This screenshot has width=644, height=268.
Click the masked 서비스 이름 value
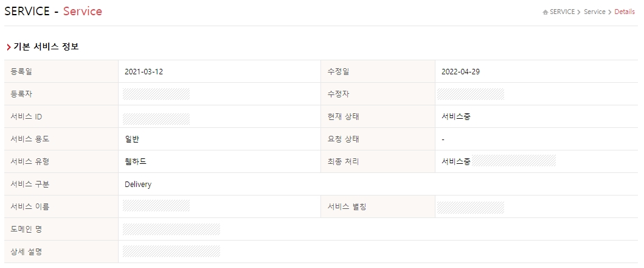point(156,207)
